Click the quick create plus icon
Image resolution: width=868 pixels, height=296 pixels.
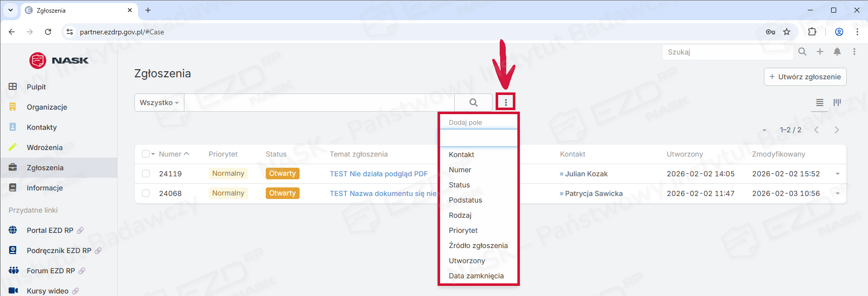[x=820, y=52]
